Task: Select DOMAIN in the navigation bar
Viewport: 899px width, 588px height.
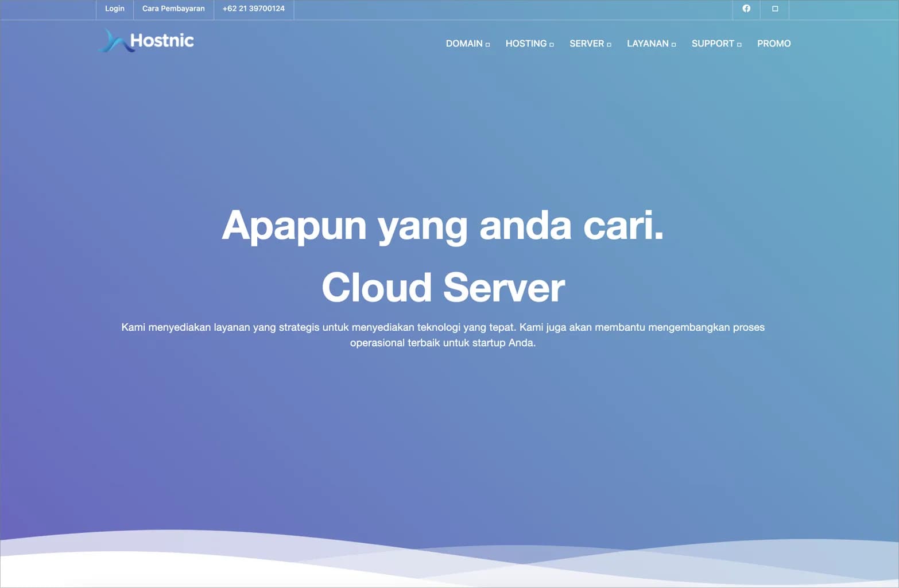Action: [463, 43]
